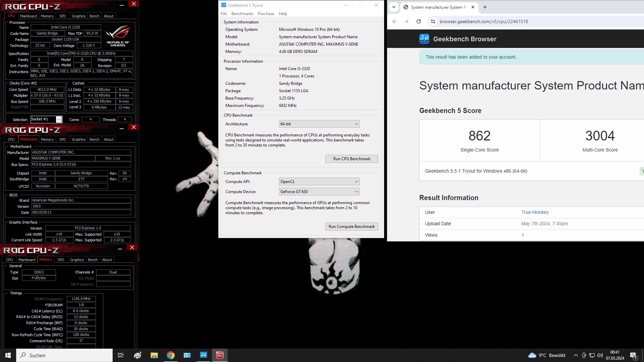644x362 pixels.
Task: Open the Chrome tab search dropdown
Action: (x=394, y=7)
